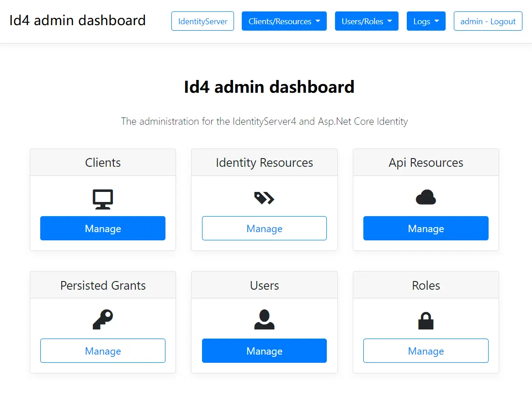
Task: Click the Clients card header
Action: click(x=103, y=163)
